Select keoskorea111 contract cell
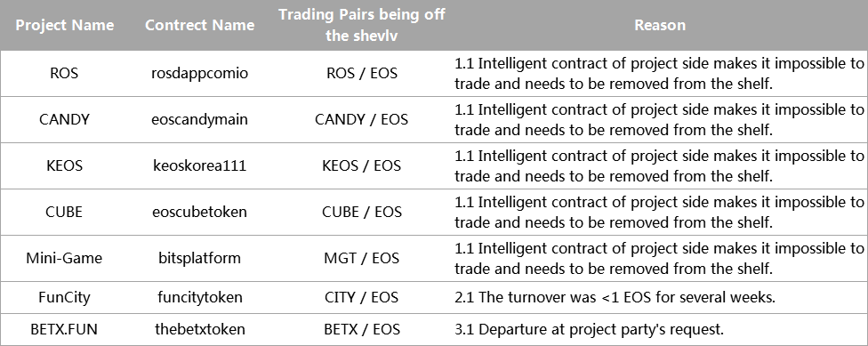The image size is (868, 346). (199, 165)
